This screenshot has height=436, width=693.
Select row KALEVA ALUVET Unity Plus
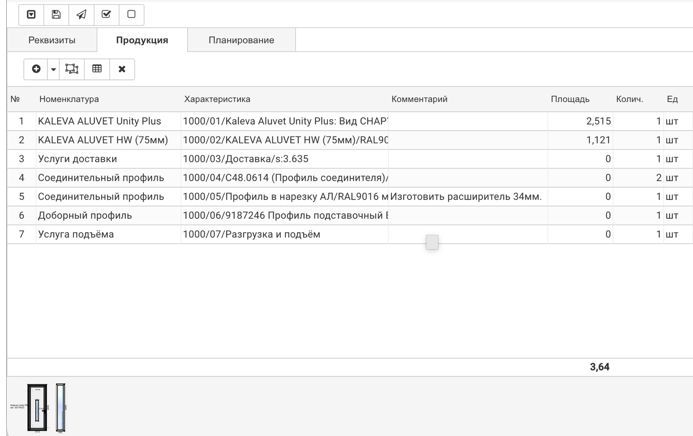pyautogui.click(x=99, y=121)
